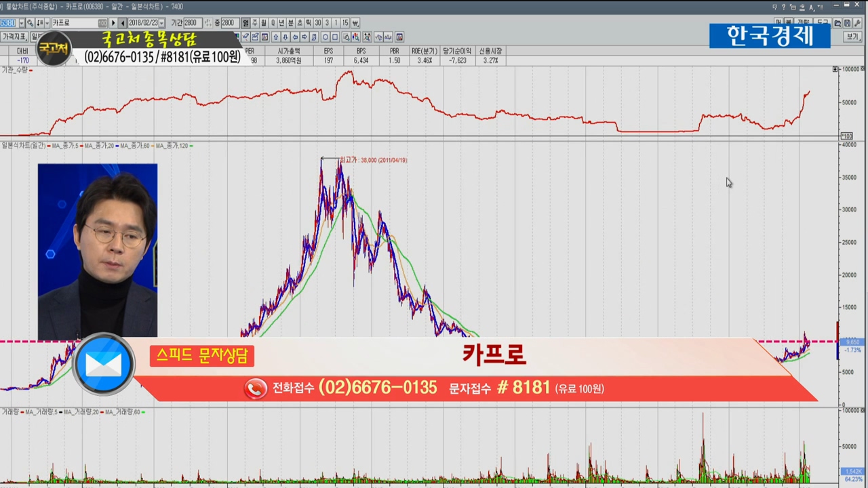The height and width of the screenshot is (488, 868).
Task: Click the arrow button atop indicator chart axis
Action: point(835,69)
